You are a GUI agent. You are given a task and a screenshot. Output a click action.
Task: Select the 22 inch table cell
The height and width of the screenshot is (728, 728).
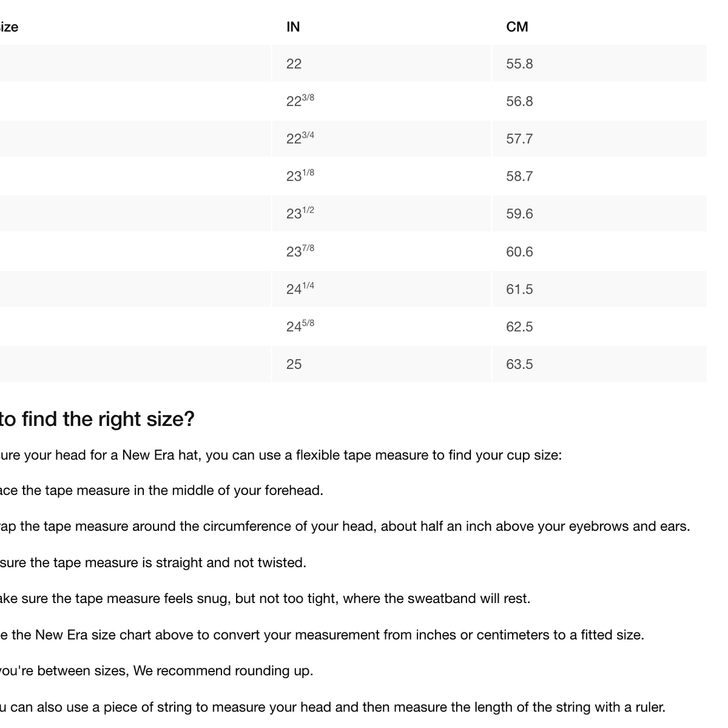[381, 64]
